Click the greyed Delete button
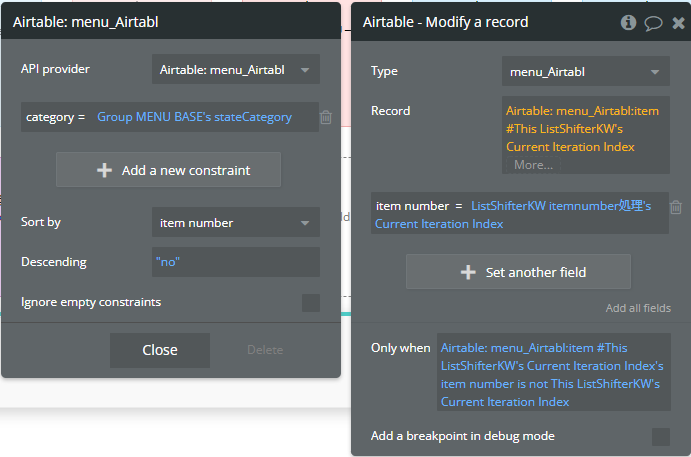Viewport: 691px width, 457px height. (x=265, y=350)
